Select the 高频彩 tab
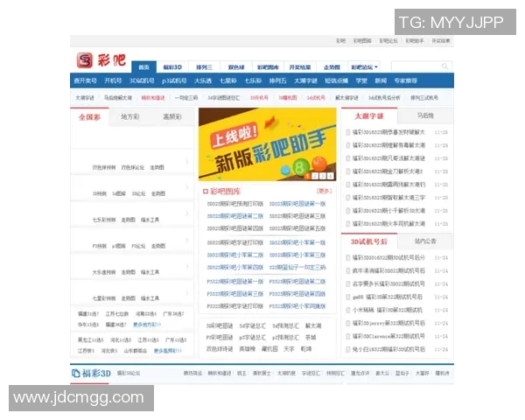Screen dimensions: 525x420 pyautogui.click(x=172, y=117)
